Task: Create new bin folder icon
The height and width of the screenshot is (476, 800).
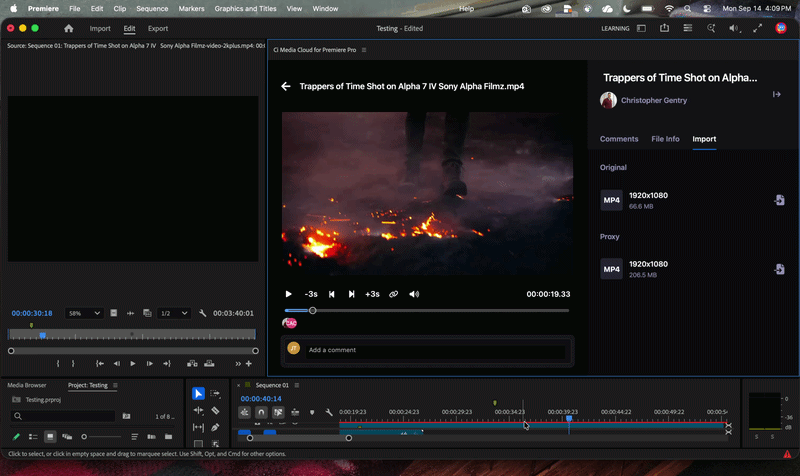Action: (168, 437)
